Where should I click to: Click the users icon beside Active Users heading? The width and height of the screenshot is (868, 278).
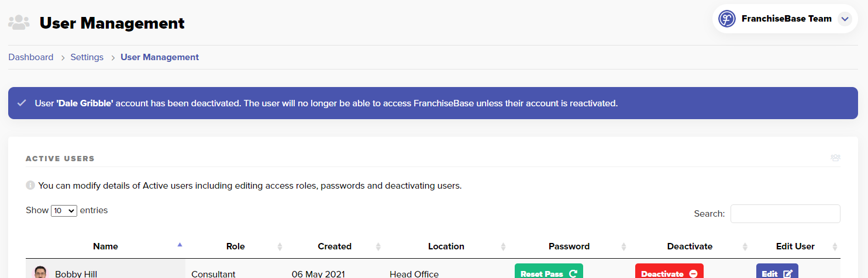coord(835,158)
